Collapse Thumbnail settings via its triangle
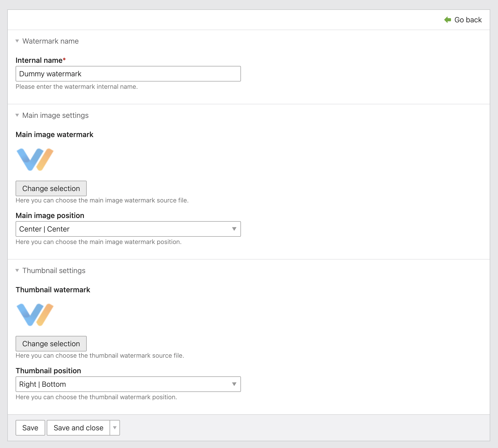The width and height of the screenshot is (498, 448). [17, 270]
